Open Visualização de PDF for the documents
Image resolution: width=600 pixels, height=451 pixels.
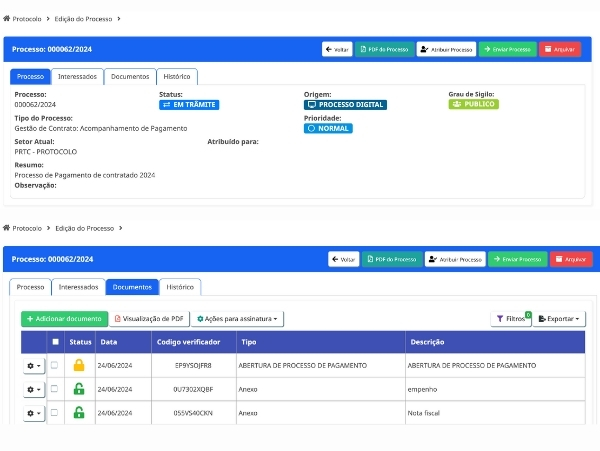(x=149, y=319)
